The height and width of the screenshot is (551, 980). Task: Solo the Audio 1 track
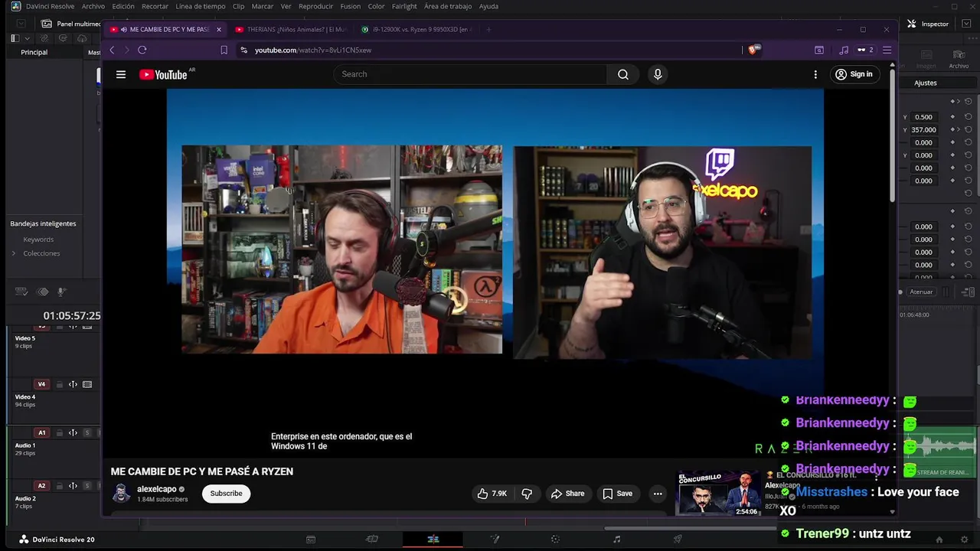(87, 432)
